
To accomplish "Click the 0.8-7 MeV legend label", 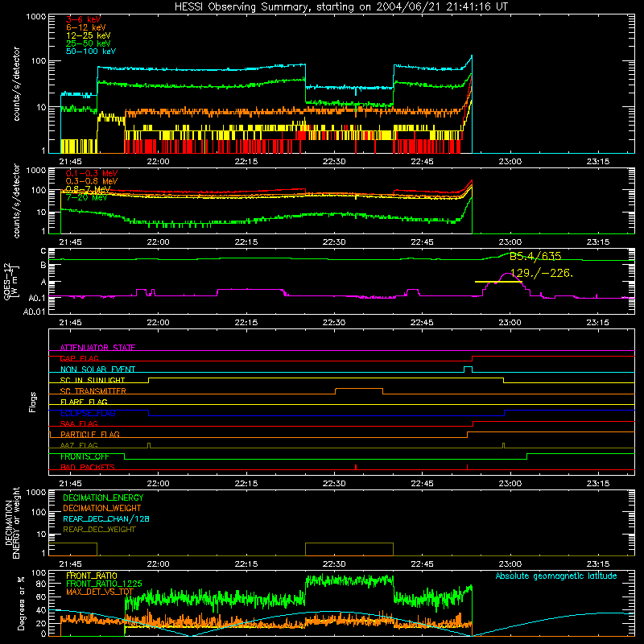I will [88, 189].
